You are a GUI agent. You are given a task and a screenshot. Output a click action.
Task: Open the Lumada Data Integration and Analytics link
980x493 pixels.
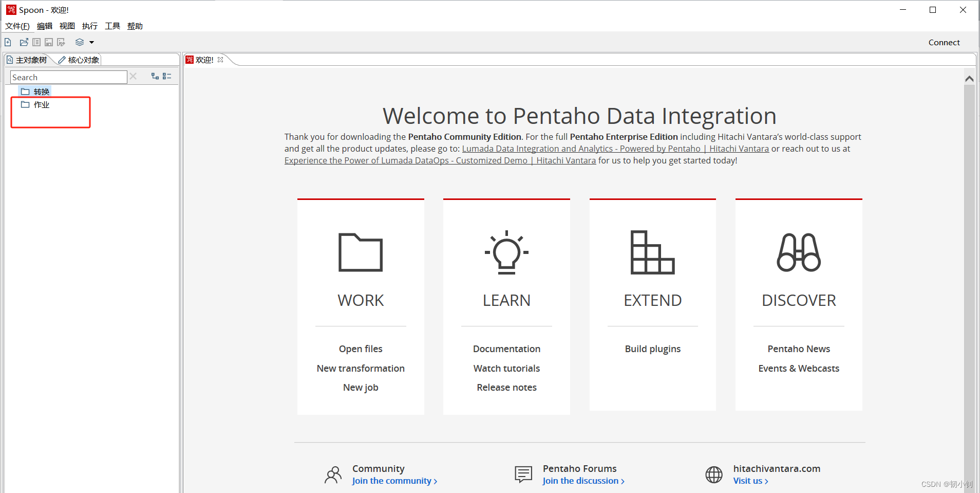[615, 149]
